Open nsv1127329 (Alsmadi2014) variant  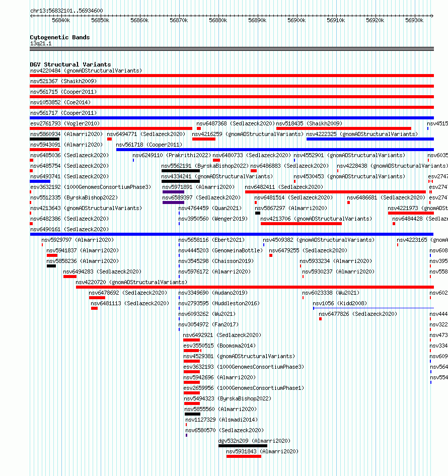[221, 420]
